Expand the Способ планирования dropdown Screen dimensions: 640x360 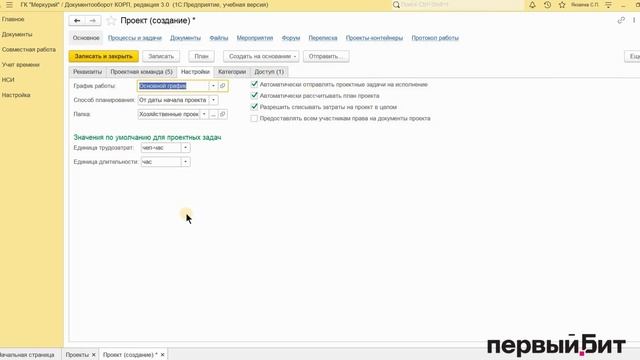[213, 100]
